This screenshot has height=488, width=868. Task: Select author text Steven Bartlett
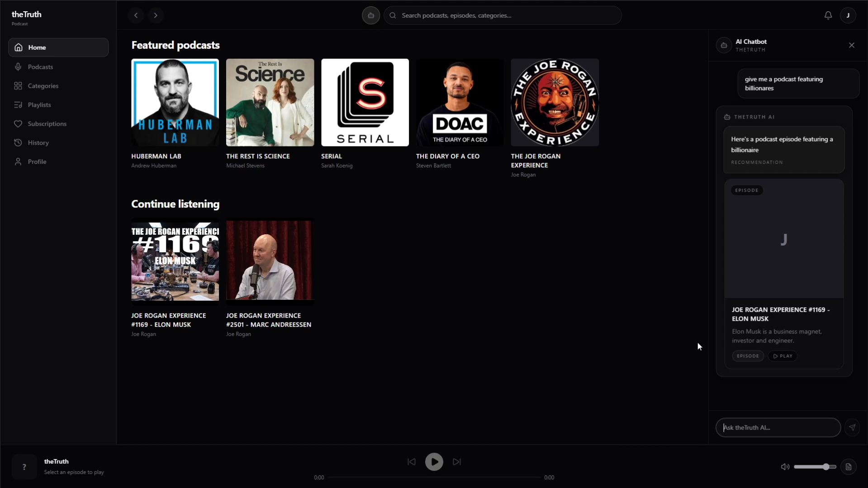(433, 166)
